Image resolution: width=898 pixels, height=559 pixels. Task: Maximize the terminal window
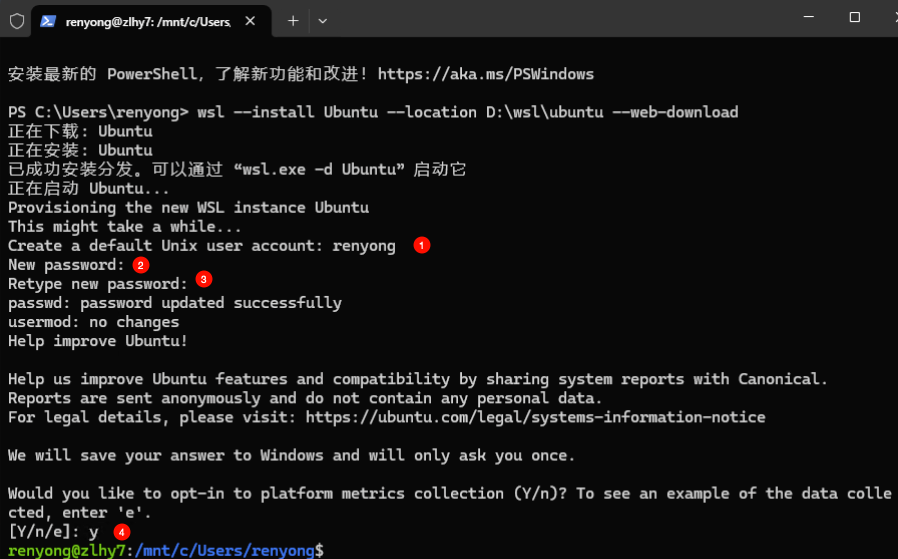[854, 17]
